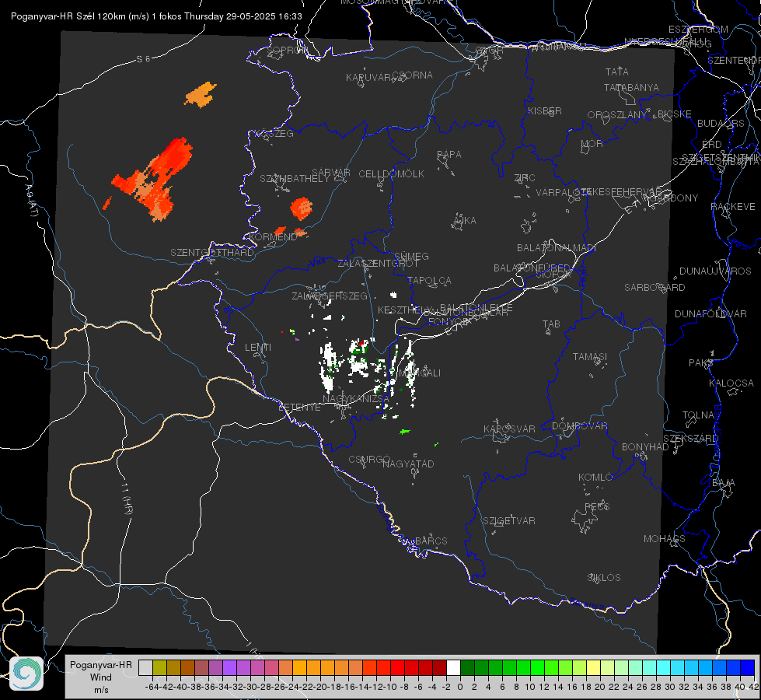Image resolution: width=761 pixels, height=700 pixels.
Task: Click the SZENTGOTTHARD city label
Action: [x=212, y=253]
